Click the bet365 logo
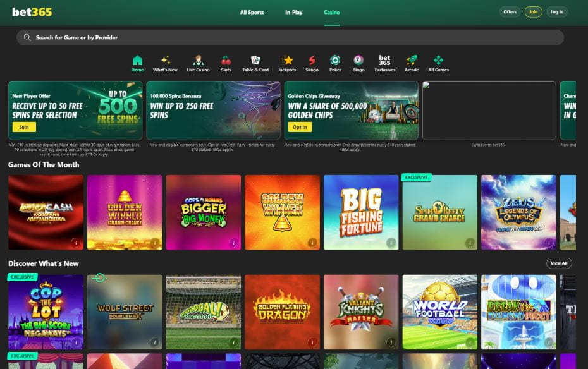The image size is (588, 369). (32, 12)
